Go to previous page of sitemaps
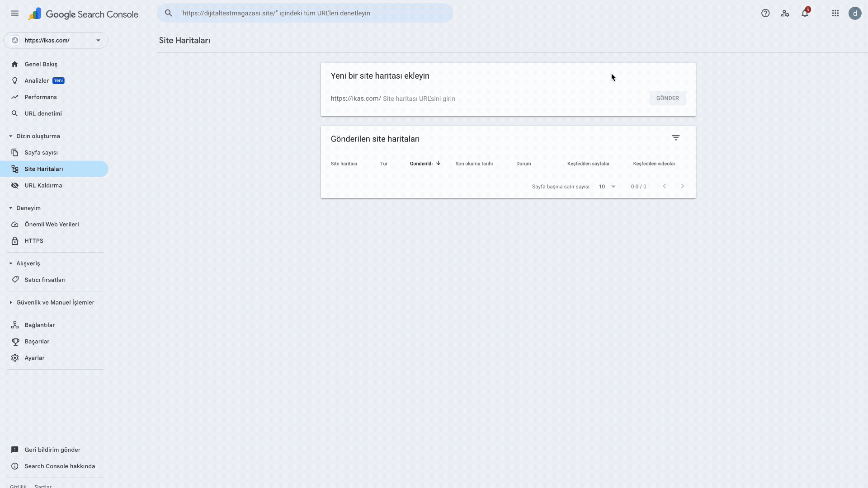This screenshot has width=868, height=488. click(x=665, y=186)
